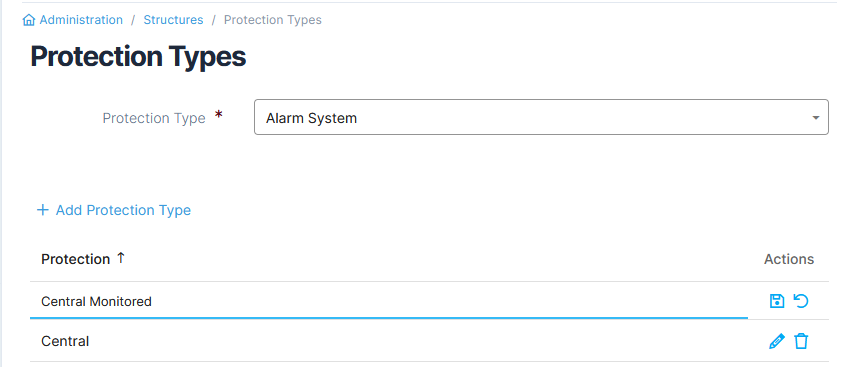Screen dimensions: 856x367
Task: Click the Protection Types page heading
Action: [x=138, y=57]
